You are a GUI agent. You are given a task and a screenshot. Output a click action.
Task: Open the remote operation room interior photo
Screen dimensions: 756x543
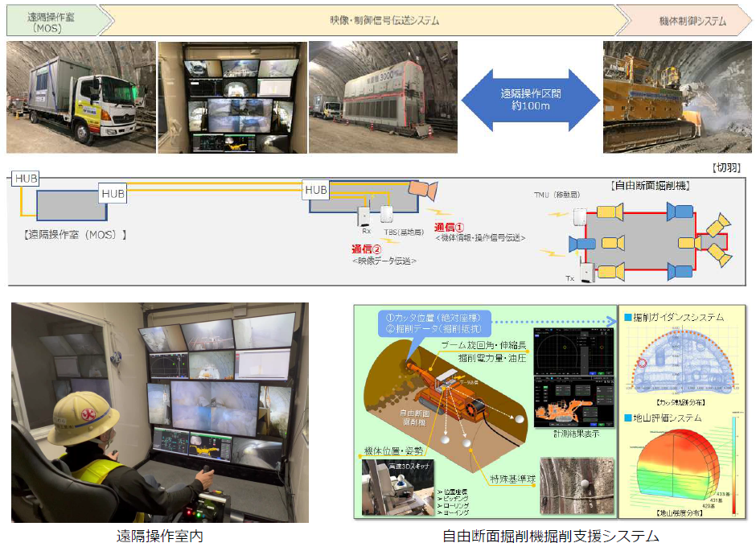(160, 413)
